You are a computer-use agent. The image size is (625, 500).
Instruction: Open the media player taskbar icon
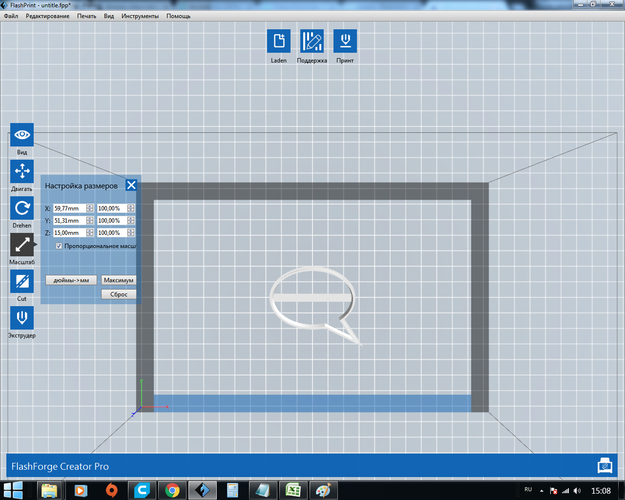pos(81,490)
